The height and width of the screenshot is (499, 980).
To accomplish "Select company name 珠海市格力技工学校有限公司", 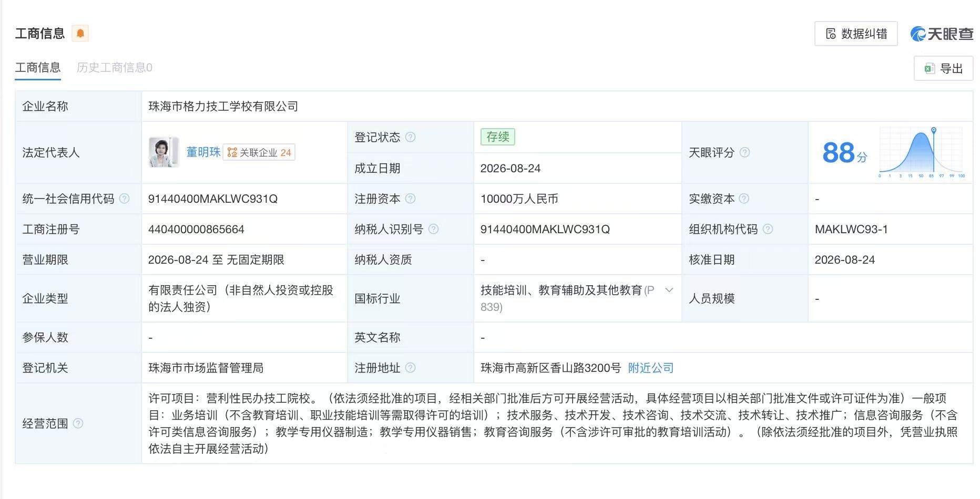I will (223, 107).
